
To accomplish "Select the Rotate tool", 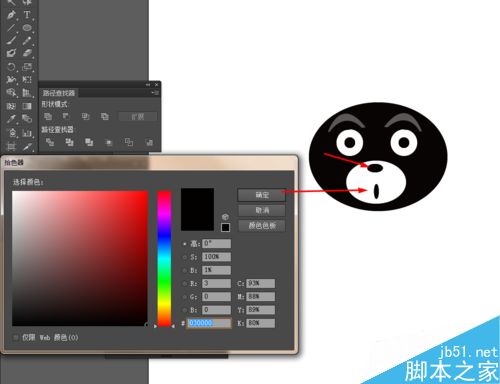I will 11,67.
